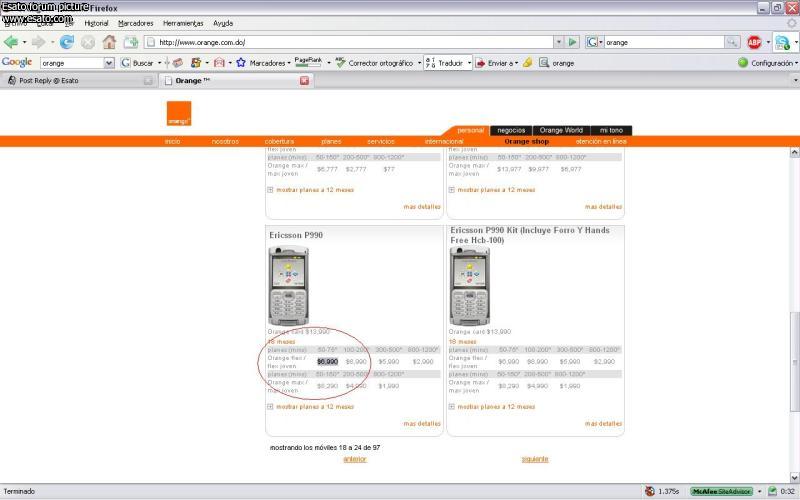Click the Stop loading icon
The width and height of the screenshot is (800, 500).
88,42
